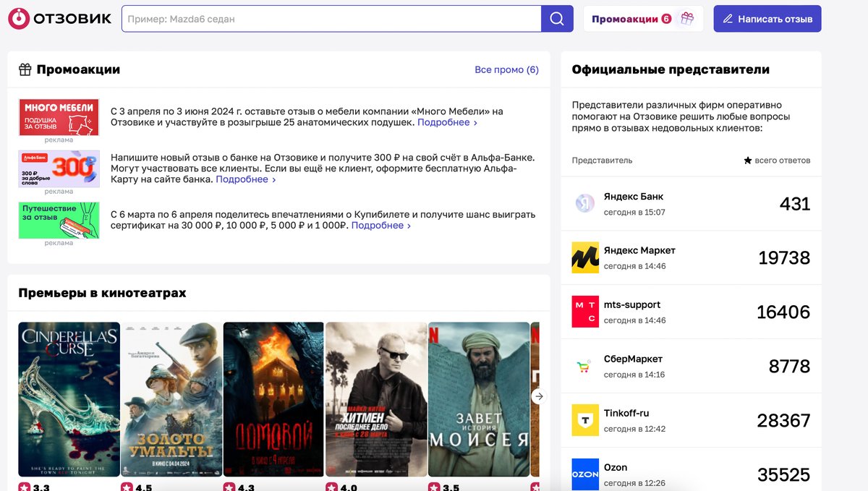868x491 pixels.
Task: Click СберМаркет representative name
Action: [x=633, y=359]
